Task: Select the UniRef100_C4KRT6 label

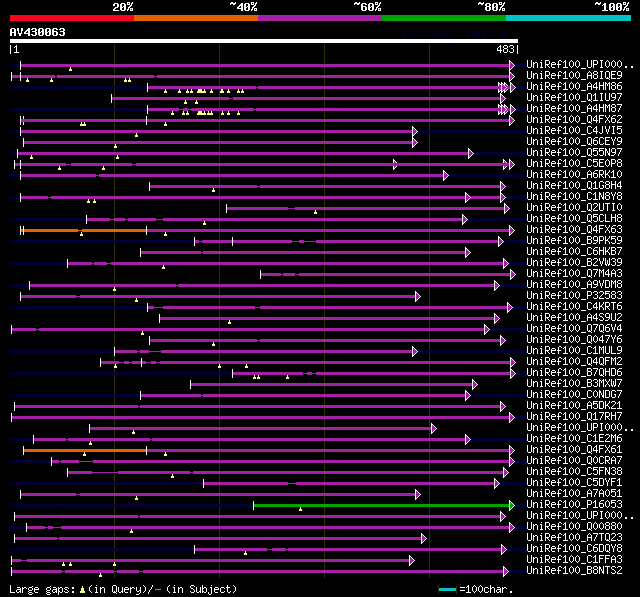Action: pos(574,307)
